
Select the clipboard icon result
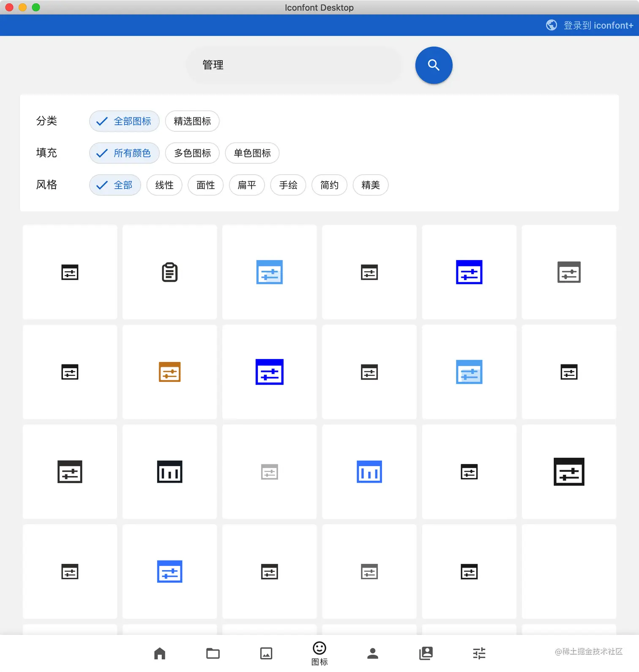coord(169,272)
